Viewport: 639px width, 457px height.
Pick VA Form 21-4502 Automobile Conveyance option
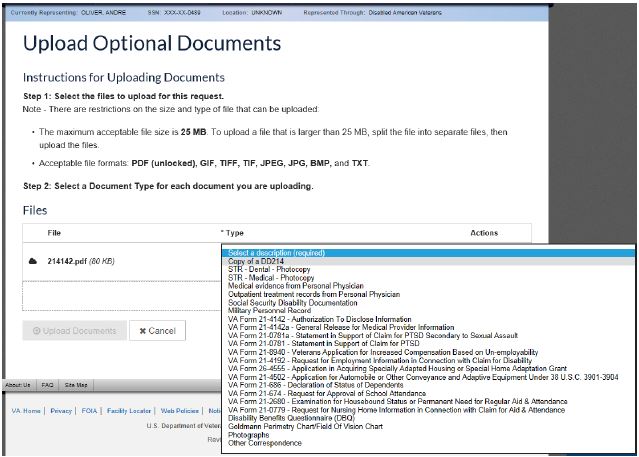(x=428, y=377)
